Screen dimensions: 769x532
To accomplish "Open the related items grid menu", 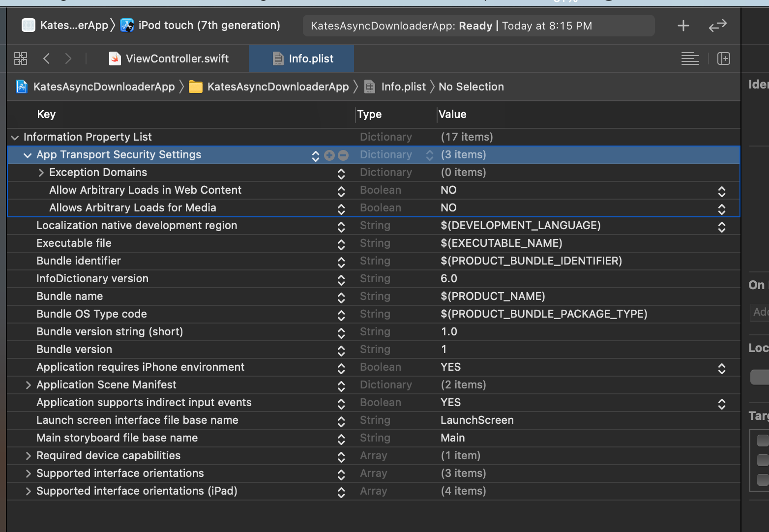I will click(x=21, y=59).
